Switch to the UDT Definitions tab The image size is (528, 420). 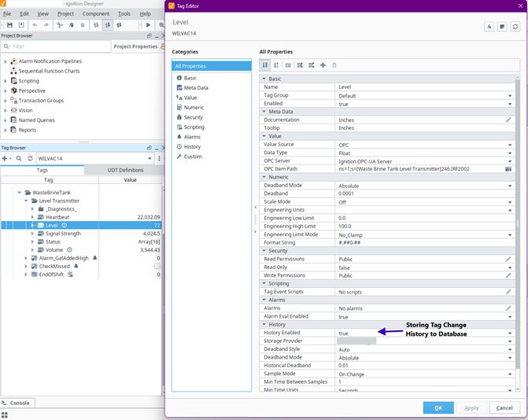(x=125, y=170)
